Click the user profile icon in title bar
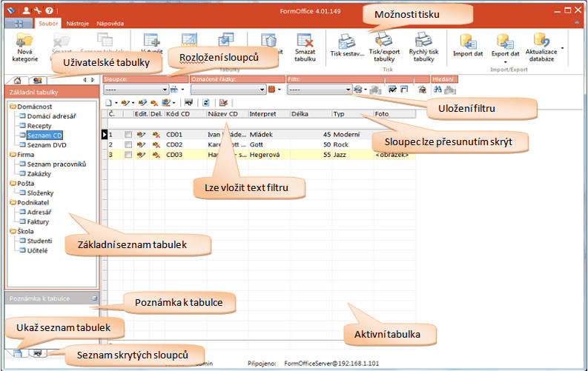The width and height of the screenshot is (588, 371). tap(26, 10)
